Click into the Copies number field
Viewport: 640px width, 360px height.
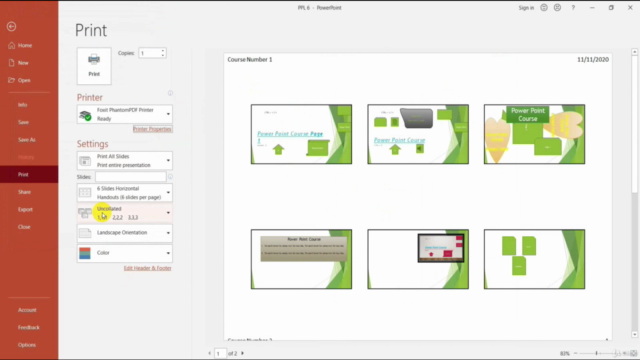click(x=149, y=53)
